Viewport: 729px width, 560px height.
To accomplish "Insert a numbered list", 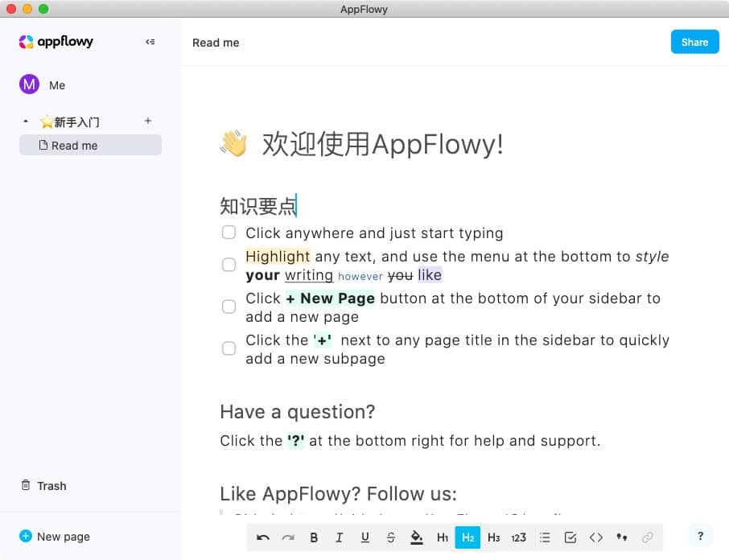I will tap(519, 537).
